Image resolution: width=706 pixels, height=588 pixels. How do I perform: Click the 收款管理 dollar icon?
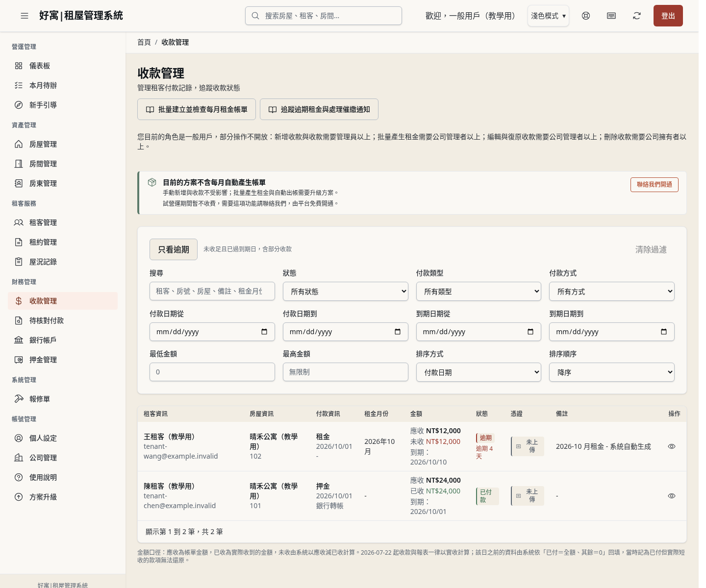19,301
